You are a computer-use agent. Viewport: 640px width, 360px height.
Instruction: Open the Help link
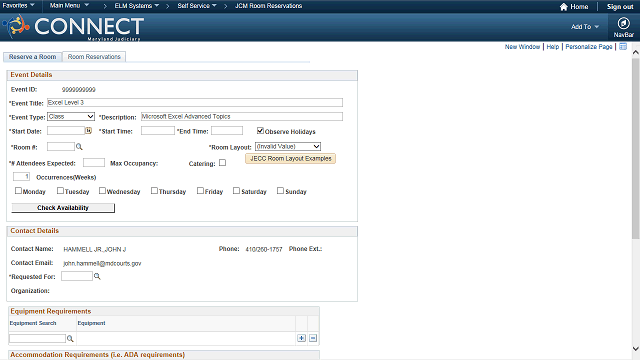553,47
